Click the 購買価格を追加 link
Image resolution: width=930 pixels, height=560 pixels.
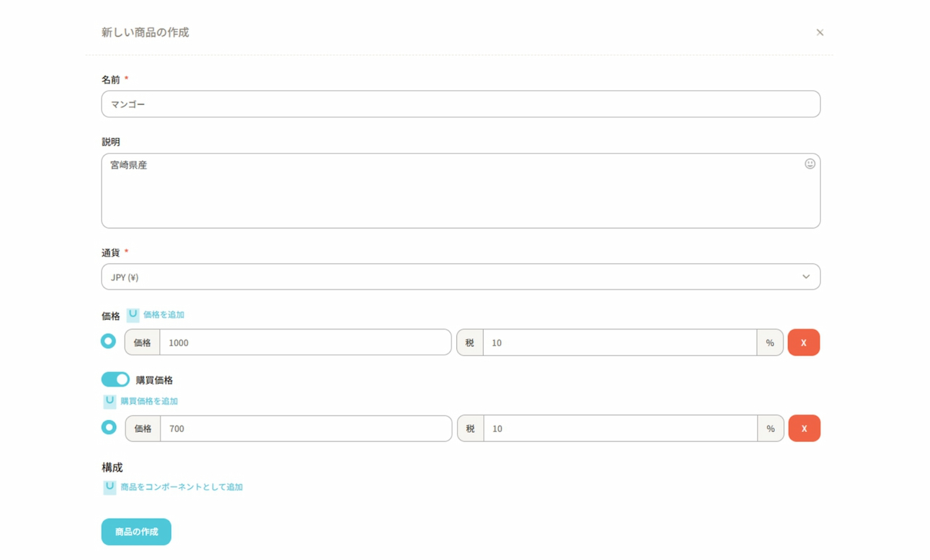(x=149, y=401)
